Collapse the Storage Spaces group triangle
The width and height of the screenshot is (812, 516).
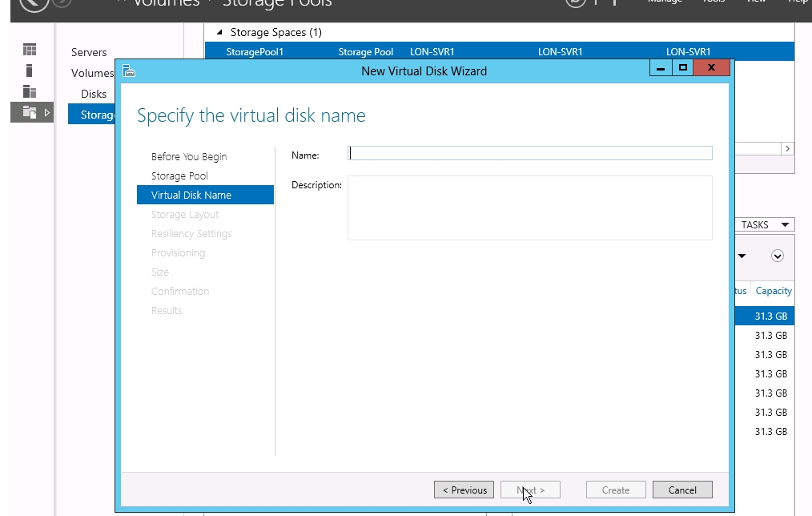click(x=219, y=33)
